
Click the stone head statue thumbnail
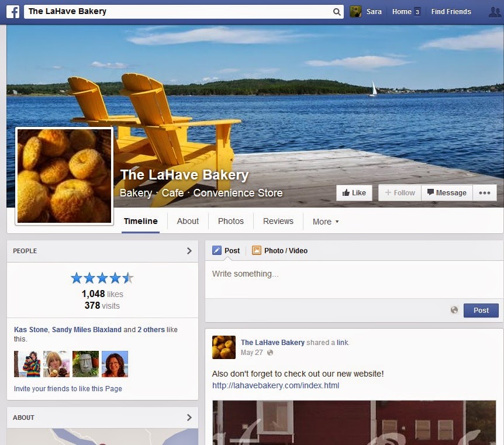click(85, 364)
